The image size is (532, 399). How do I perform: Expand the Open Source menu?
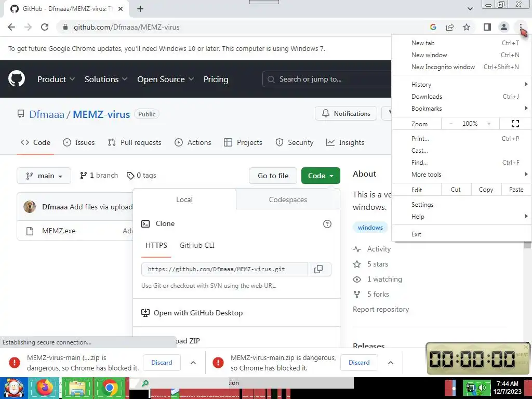166,79
